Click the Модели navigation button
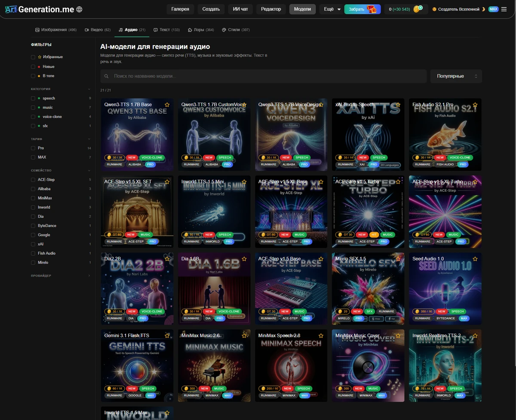 (x=302, y=9)
